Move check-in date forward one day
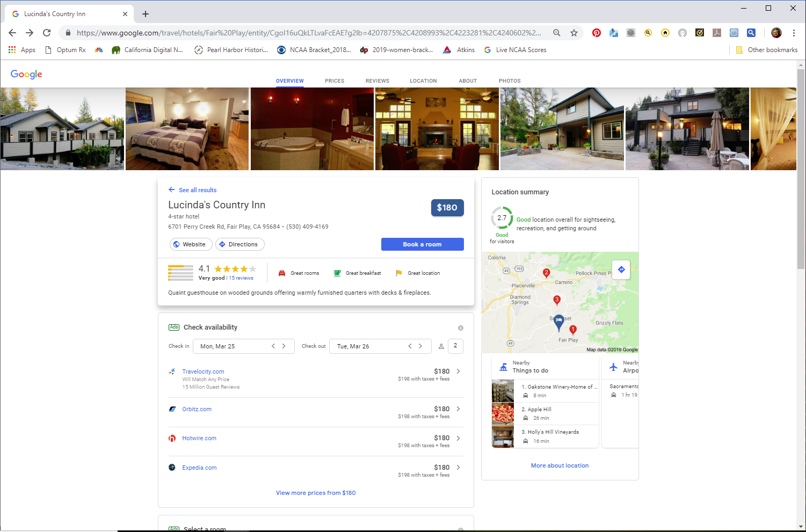The image size is (806, 532). pos(284,346)
